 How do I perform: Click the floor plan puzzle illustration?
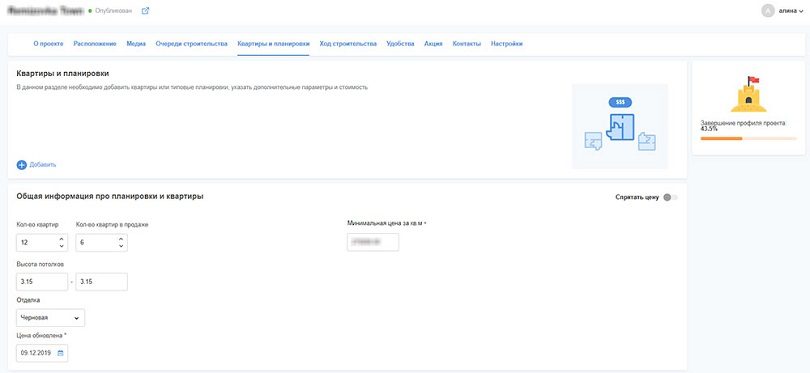[620, 126]
